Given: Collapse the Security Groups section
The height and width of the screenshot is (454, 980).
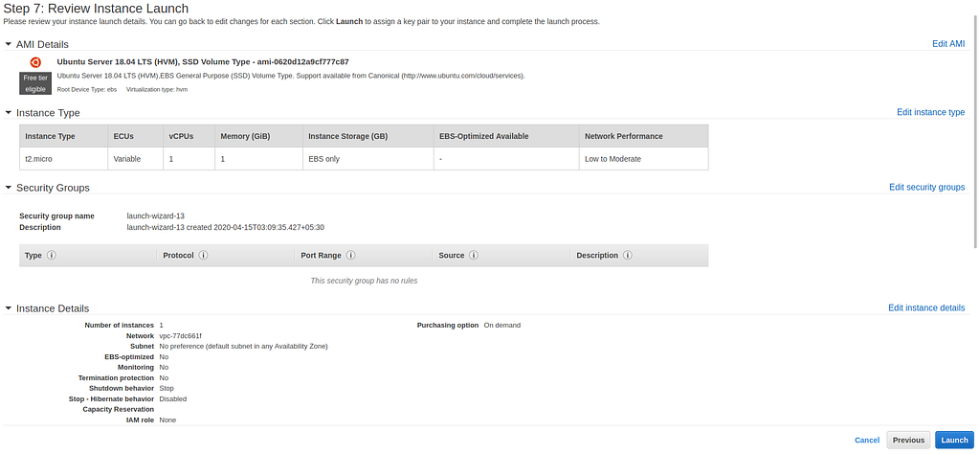Looking at the screenshot, I should coord(9,188).
